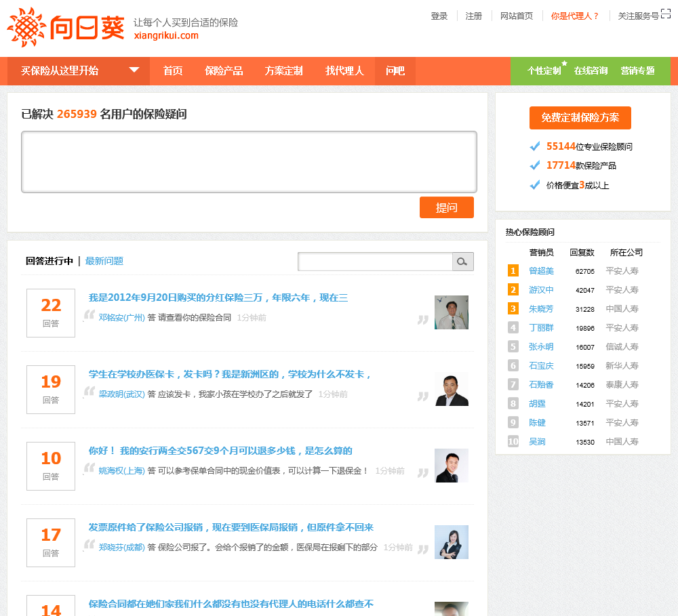Go to 找代理人 navigation item
The image size is (678, 616).
344,70
